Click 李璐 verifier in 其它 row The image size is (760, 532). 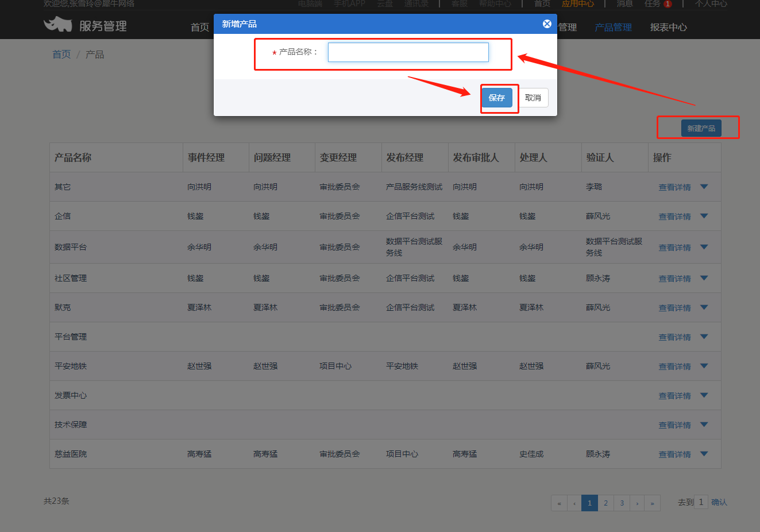tap(594, 187)
